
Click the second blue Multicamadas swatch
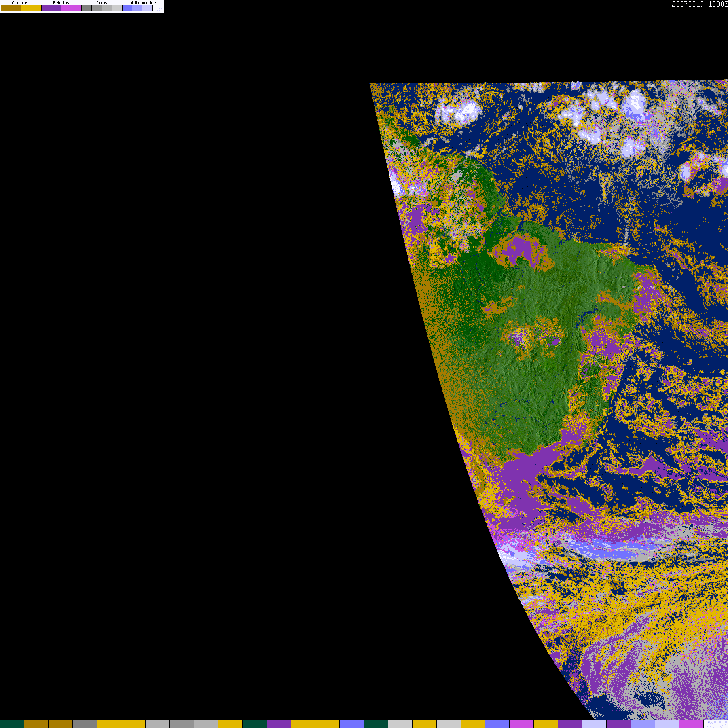(138, 8)
